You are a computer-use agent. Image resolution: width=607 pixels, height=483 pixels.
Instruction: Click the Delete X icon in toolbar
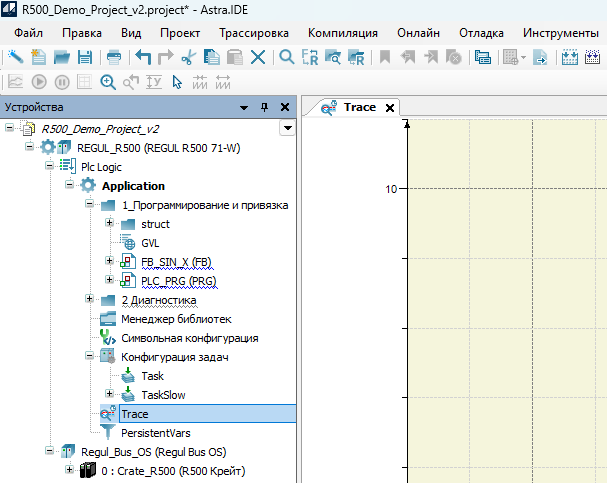pos(258,58)
